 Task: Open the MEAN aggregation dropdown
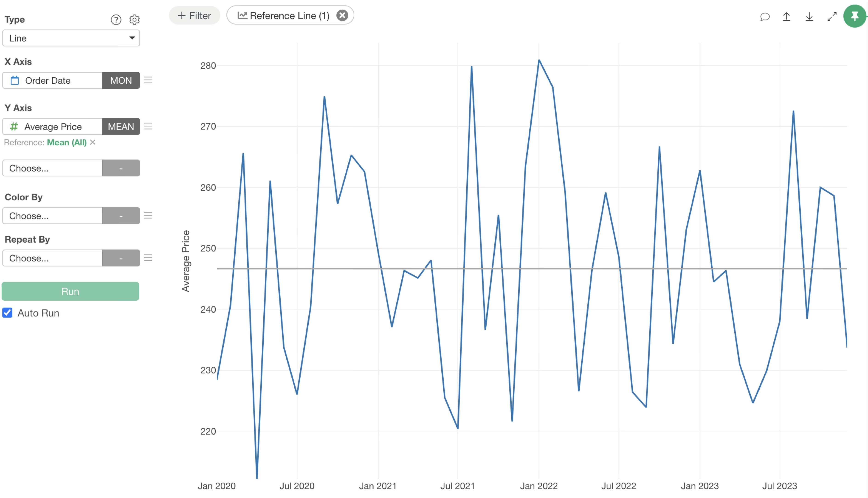point(121,127)
